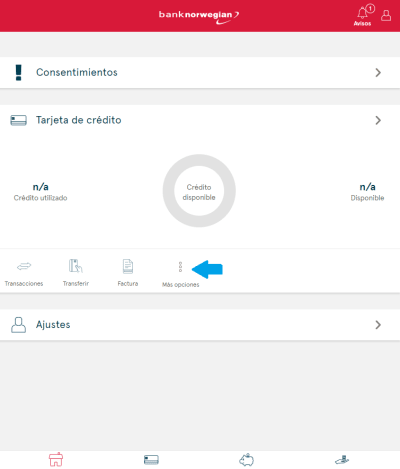
Task: Click the Transacciones label
Action: coord(24,284)
